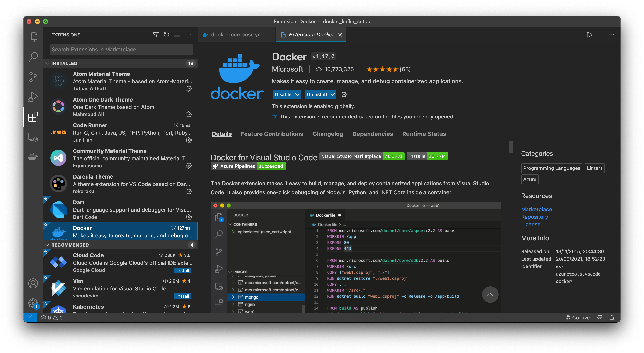Toggle extension enabled globally status
This screenshot has height=353, width=644.
[x=283, y=94]
